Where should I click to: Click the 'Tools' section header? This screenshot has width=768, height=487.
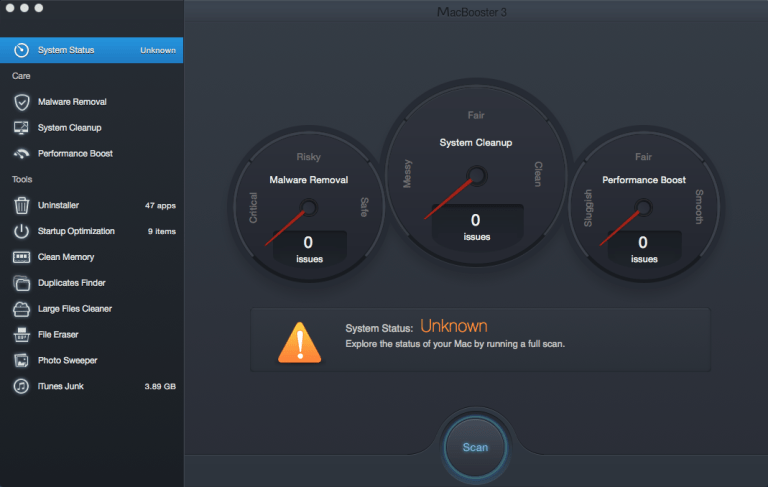click(22, 179)
